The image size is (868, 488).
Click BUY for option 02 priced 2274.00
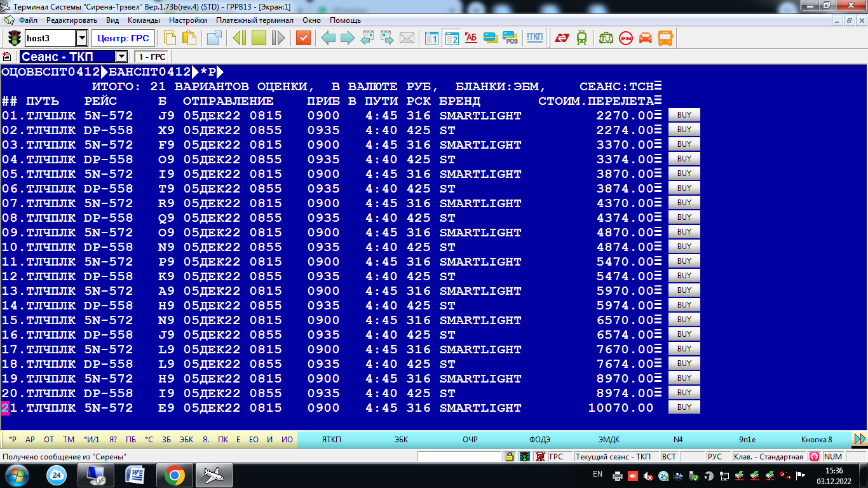point(684,130)
